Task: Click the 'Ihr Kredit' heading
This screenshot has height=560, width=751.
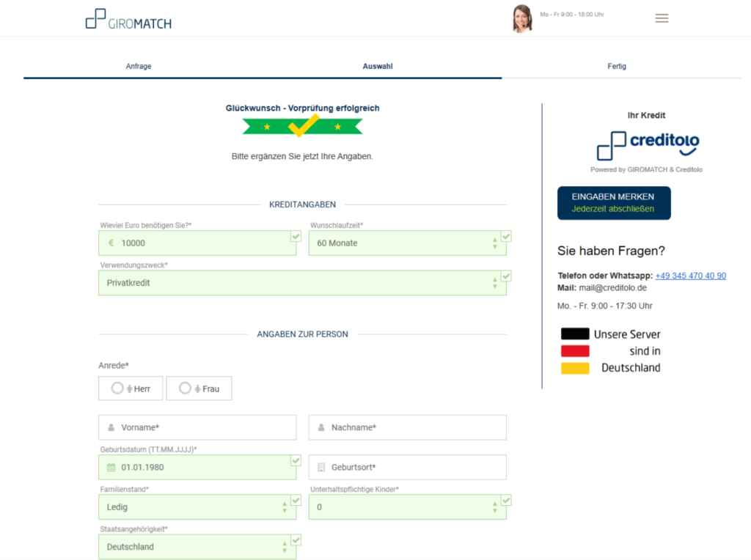Action: [646, 115]
